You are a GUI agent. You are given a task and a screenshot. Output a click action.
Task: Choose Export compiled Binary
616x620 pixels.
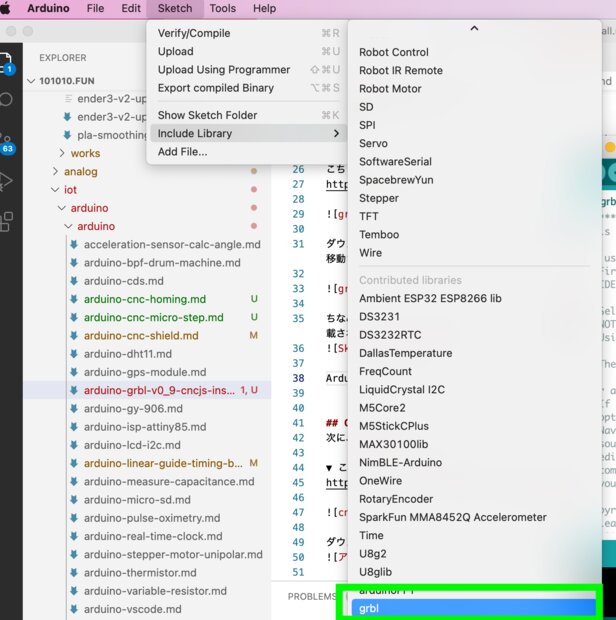click(x=247, y=88)
